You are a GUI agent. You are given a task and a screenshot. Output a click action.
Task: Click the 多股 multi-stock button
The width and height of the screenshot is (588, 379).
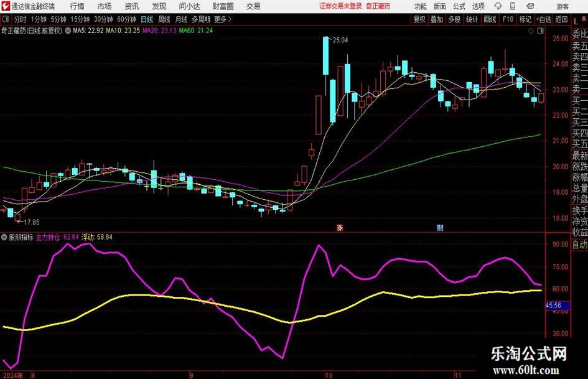454,19
